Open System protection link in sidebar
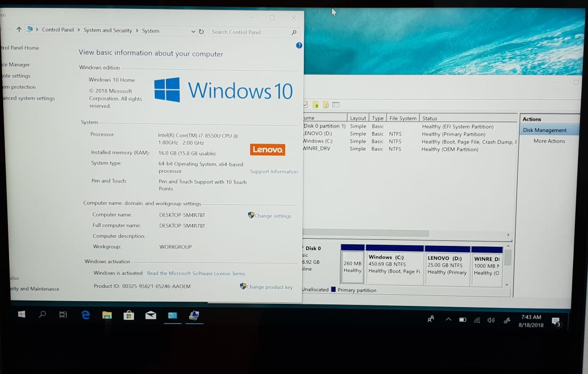588x374 pixels. [19, 87]
